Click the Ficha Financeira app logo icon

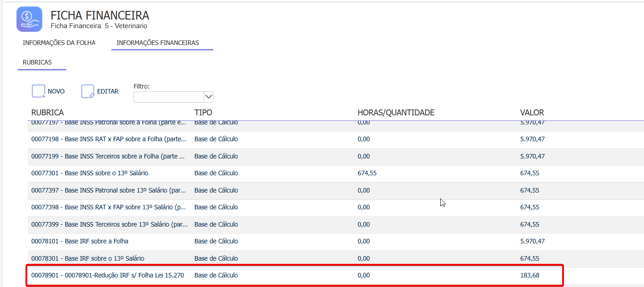[29, 19]
